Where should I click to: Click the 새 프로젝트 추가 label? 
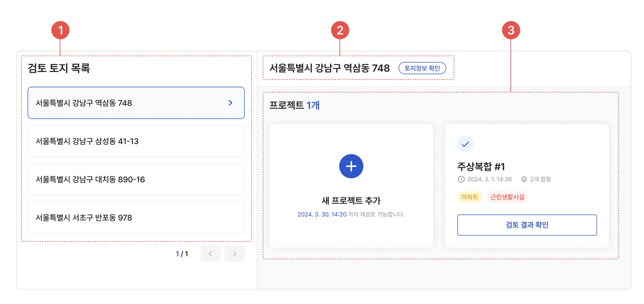(351, 200)
